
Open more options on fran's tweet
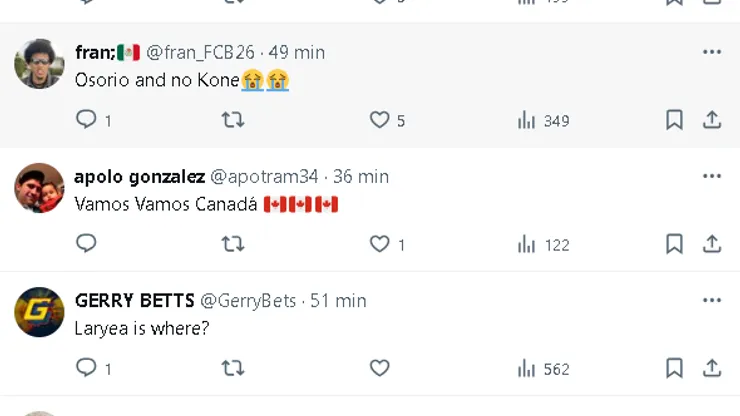click(712, 52)
